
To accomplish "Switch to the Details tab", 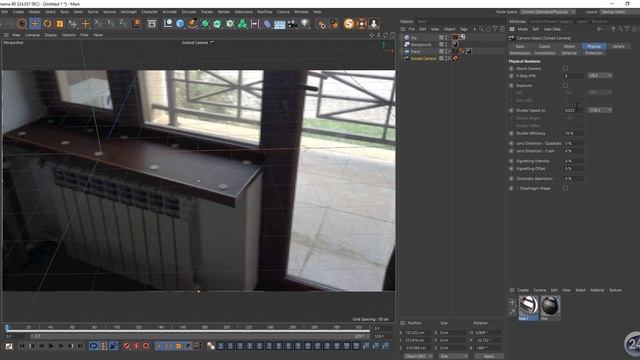I will (618, 46).
